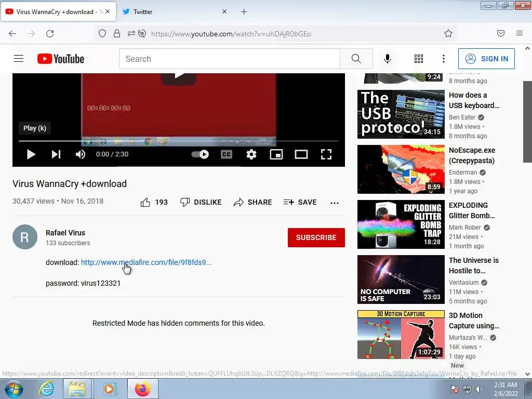This screenshot has width=532, height=399.
Task: Open The Universe is Hostile video thumbnail
Action: click(401, 279)
